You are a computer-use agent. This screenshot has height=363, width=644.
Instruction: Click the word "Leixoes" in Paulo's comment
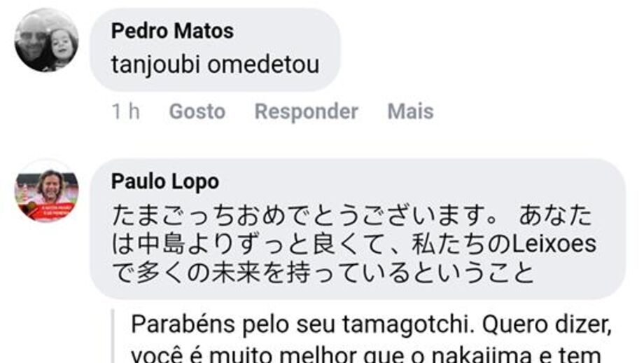pos(555,243)
